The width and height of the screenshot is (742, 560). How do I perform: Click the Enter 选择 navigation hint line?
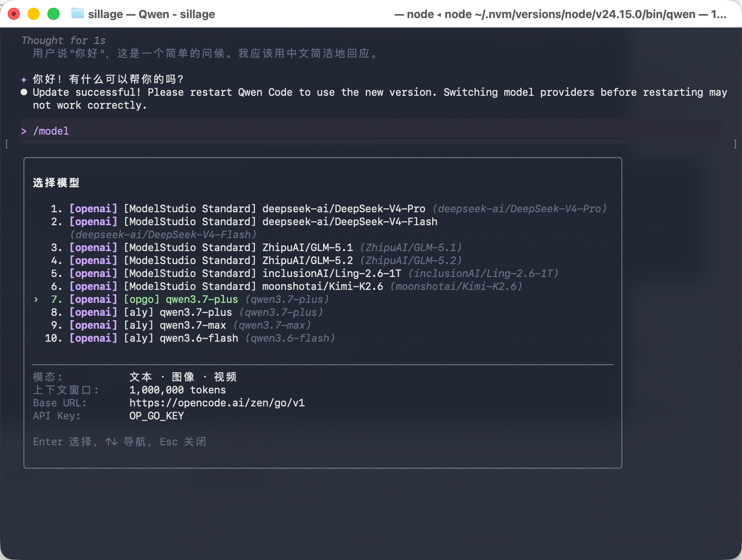tap(120, 442)
